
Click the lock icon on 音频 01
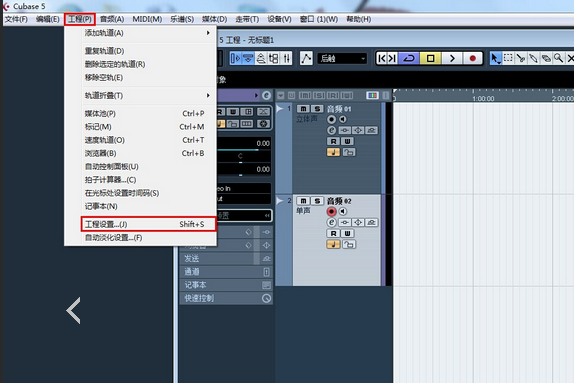click(x=349, y=152)
